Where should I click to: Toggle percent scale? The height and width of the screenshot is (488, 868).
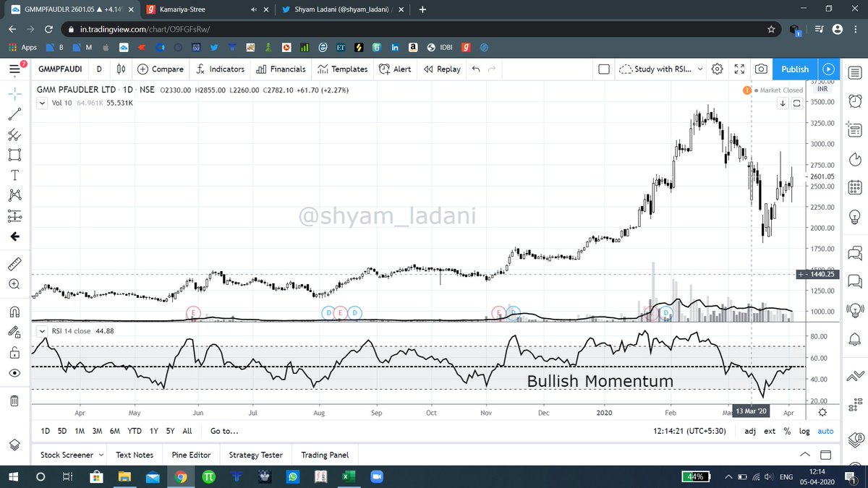coord(787,431)
